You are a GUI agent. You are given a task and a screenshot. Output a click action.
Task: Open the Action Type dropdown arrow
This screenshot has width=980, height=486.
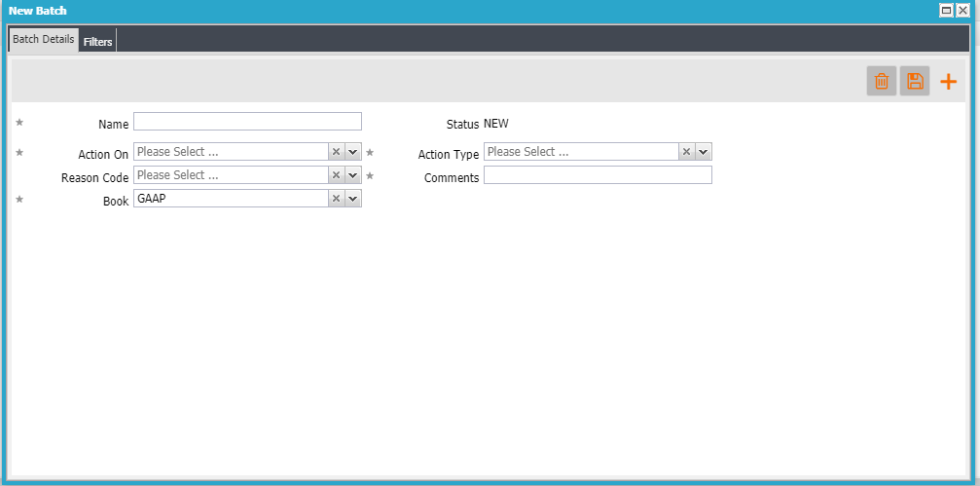704,152
